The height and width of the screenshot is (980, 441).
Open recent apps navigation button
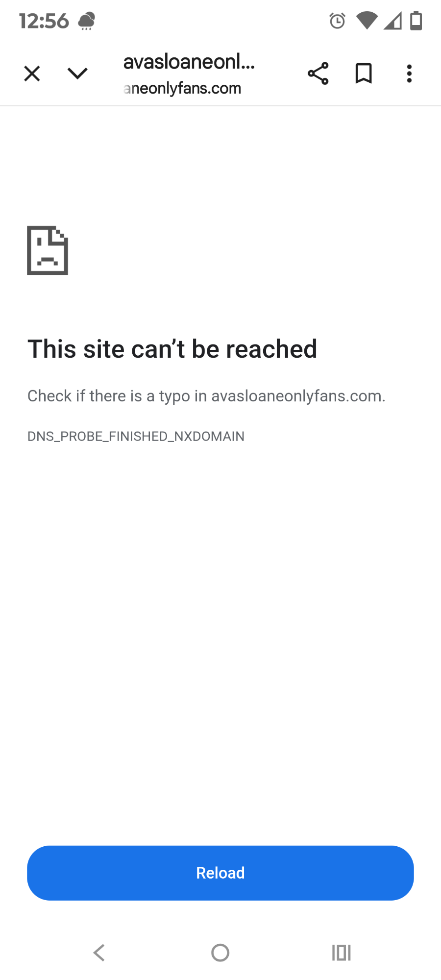(x=342, y=953)
